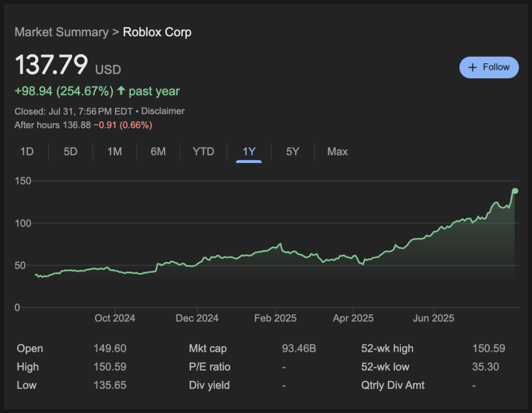Click the P/E ratio label
The height and width of the screenshot is (413, 532).
coord(210,367)
